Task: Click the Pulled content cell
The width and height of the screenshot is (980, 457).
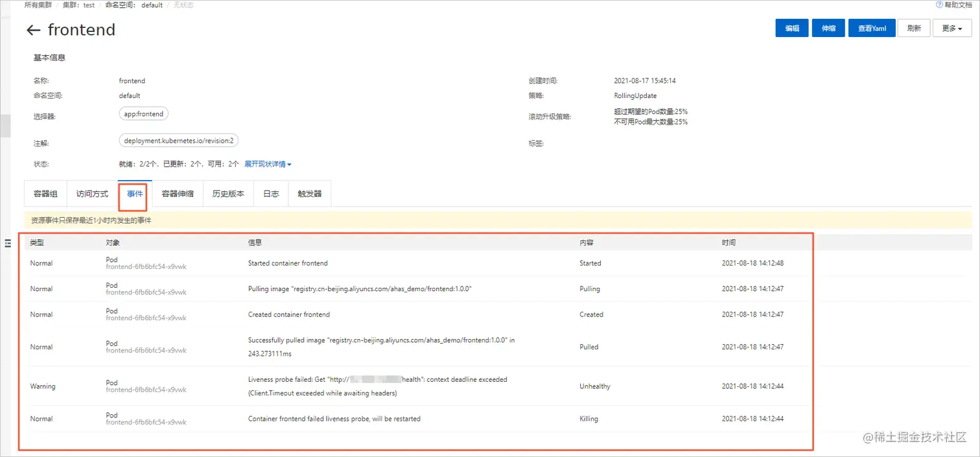Action: [x=589, y=347]
